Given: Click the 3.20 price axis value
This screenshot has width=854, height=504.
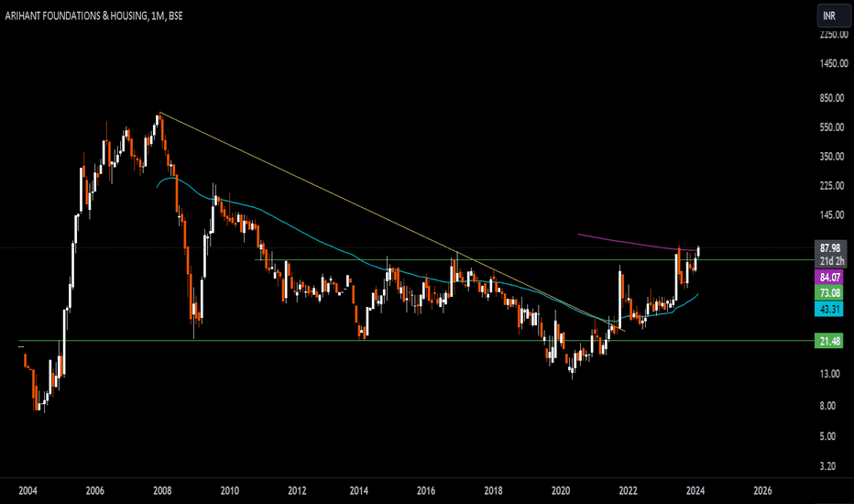Looking at the screenshot, I should click(x=829, y=466).
